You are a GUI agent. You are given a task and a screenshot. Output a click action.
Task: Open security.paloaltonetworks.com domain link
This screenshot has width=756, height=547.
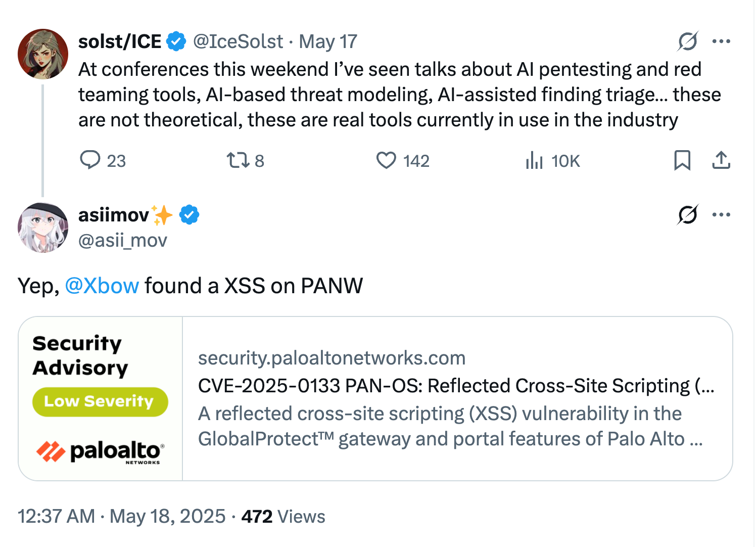332,358
